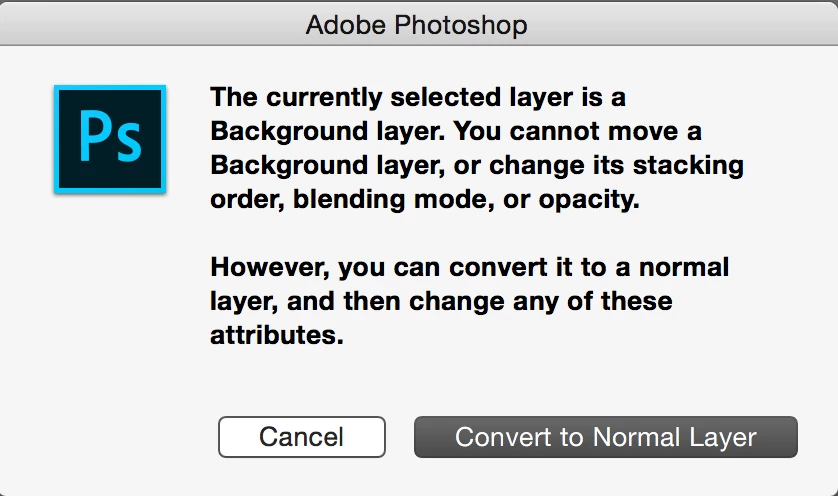838x496 pixels.
Task: Click the words "cannot move" in the message
Action: (564, 132)
